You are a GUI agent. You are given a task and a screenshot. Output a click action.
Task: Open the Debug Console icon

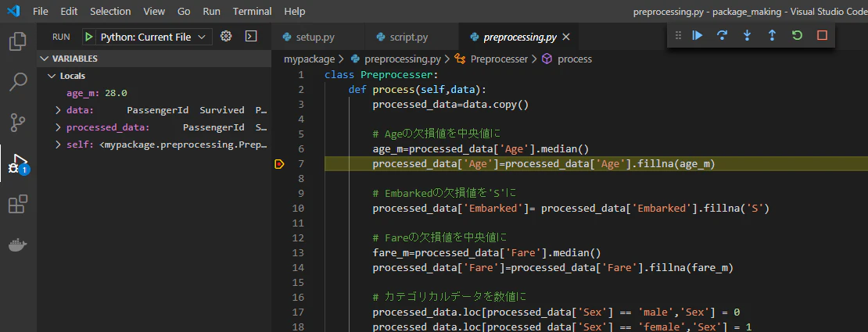tap(251, 37)
